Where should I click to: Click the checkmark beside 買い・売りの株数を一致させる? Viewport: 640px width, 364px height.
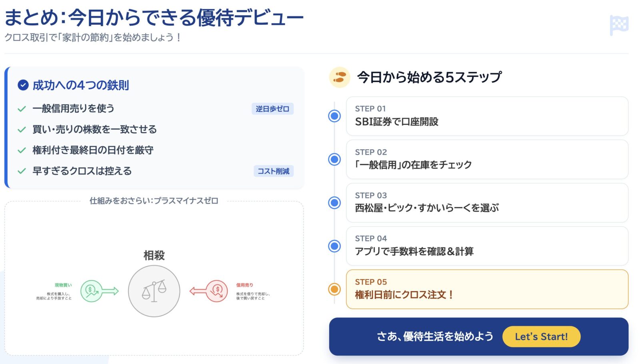pyautogui.click(x=22, y=130)
